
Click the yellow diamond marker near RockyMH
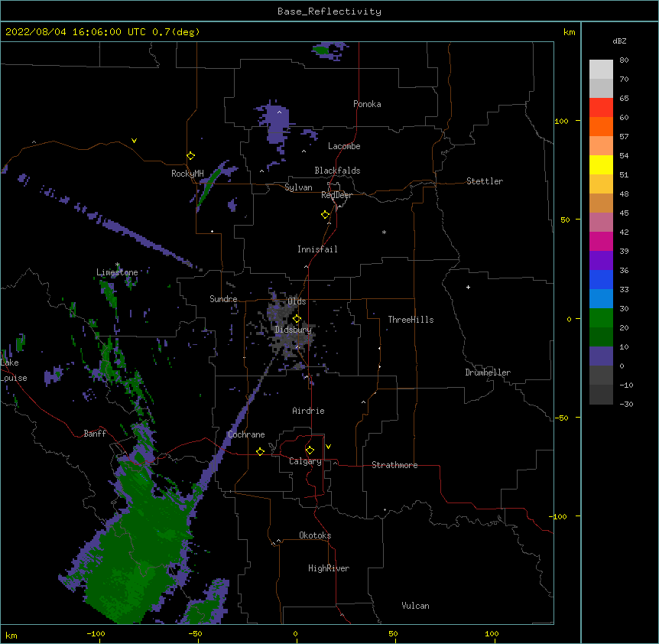(x=190, y=156)
